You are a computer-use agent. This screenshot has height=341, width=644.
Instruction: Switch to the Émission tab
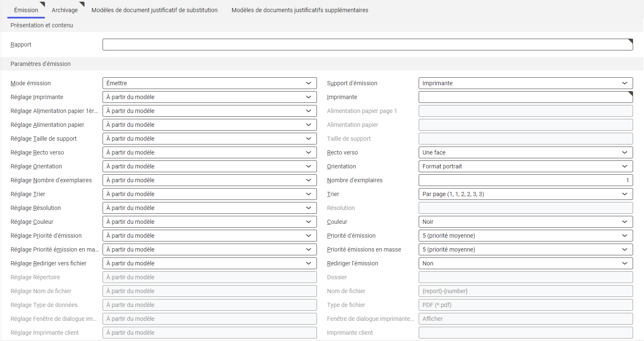point(26,10)
